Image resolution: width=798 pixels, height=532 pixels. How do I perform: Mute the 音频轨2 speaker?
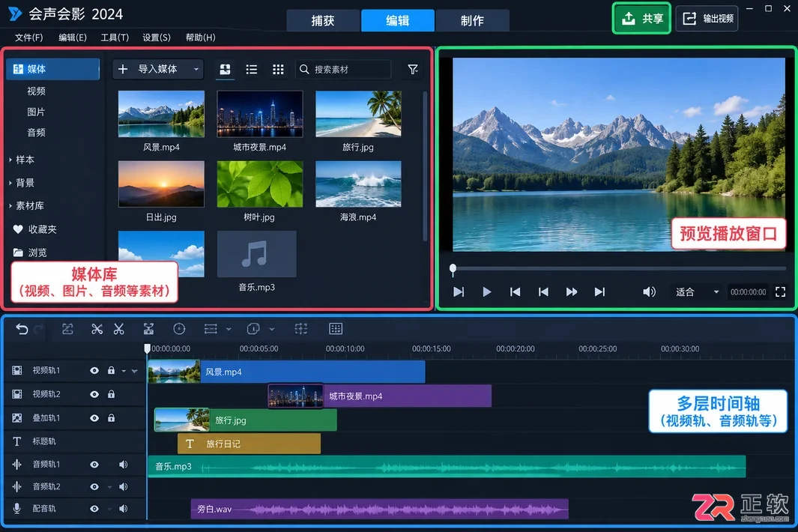tap(123, 487)
